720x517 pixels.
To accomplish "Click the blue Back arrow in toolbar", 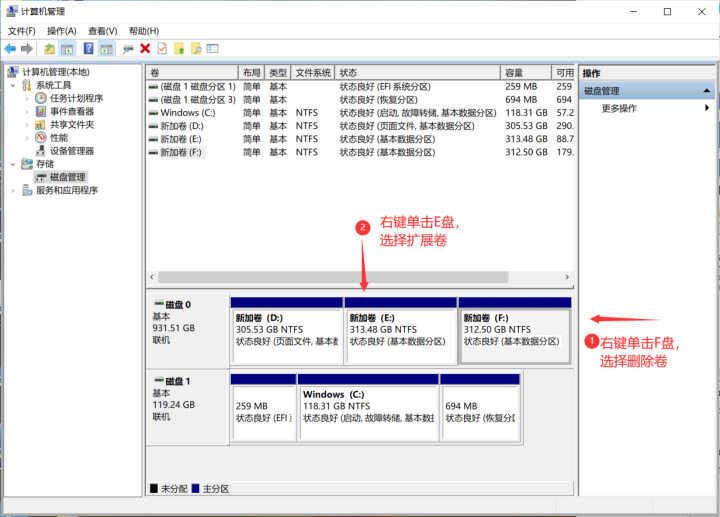I will pos(10,48).
